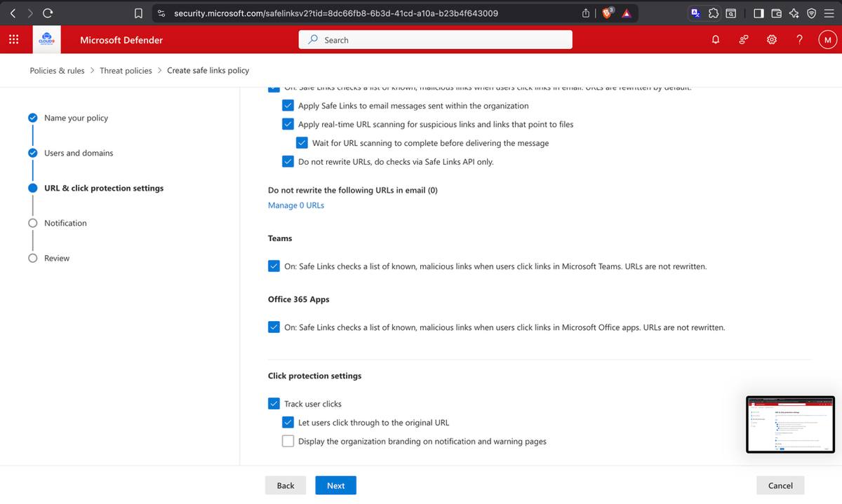Open Policies & rules breadcrumb
842x504 pixels.
[57, 70]
